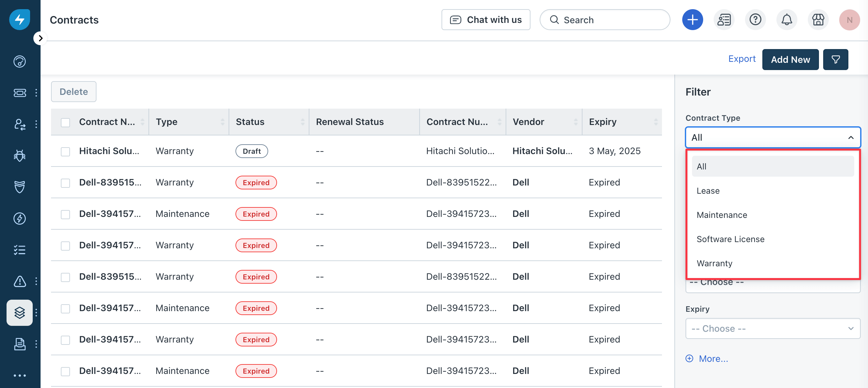Choose Lease in the Contract Type list
This screenshot has width=868, height=388.
point(708,190)
